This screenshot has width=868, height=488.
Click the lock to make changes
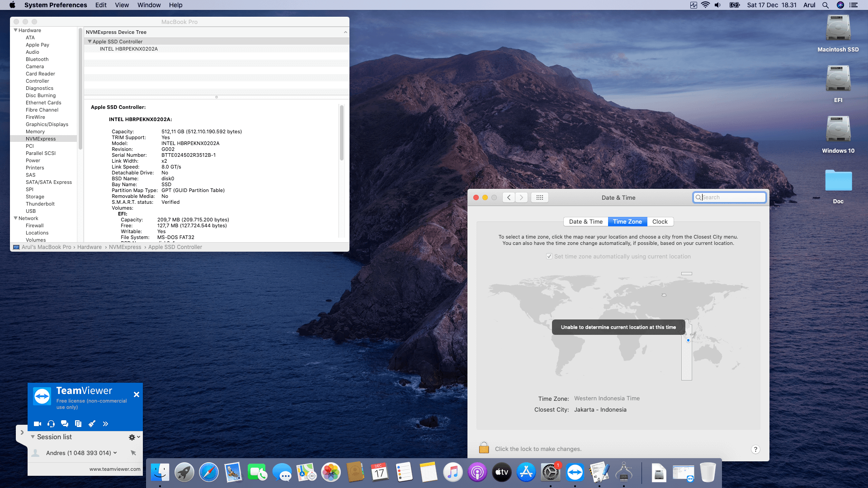pyautogui.click(x=484, y=448)
